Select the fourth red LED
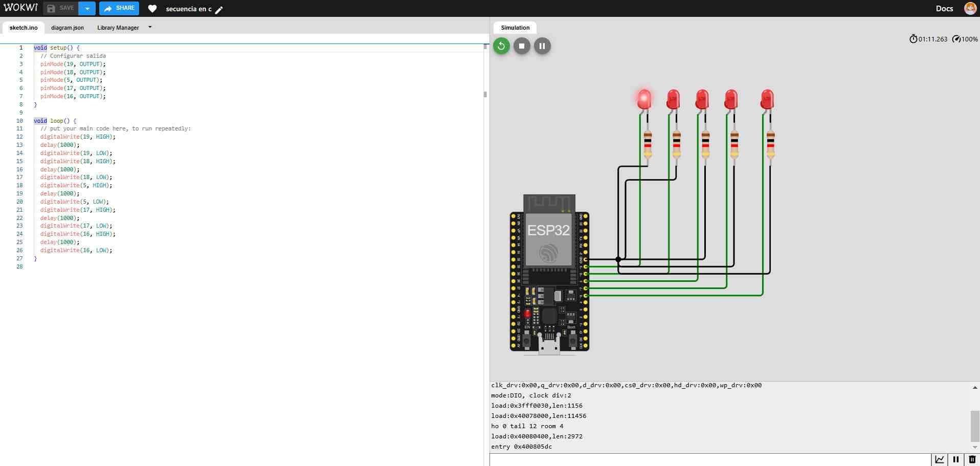Viewport: 980px width, 466px height. tap(731, 99)
